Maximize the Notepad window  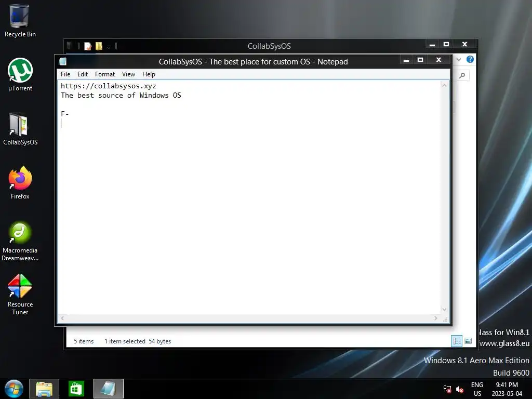click(x=420, y=60)
